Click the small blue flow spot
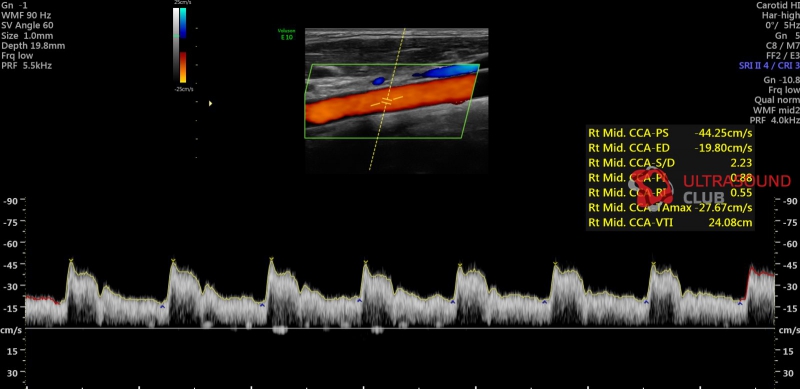 (x=378, y=81)
